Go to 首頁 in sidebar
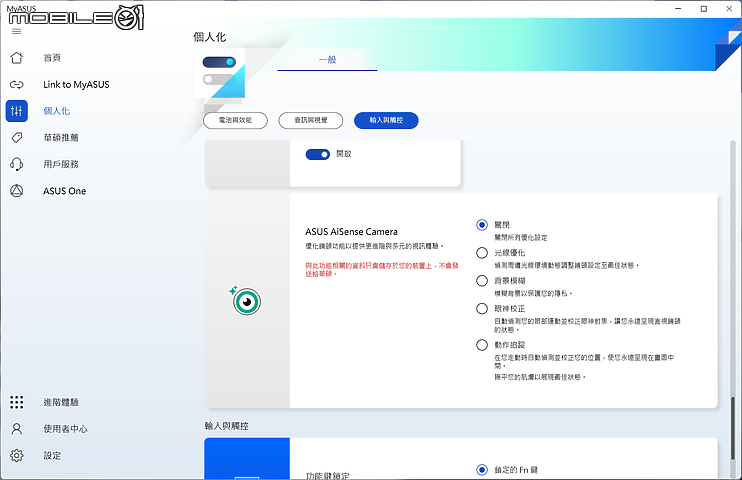The height and width of the screenshot is (480, 742). tap(52, 58)
